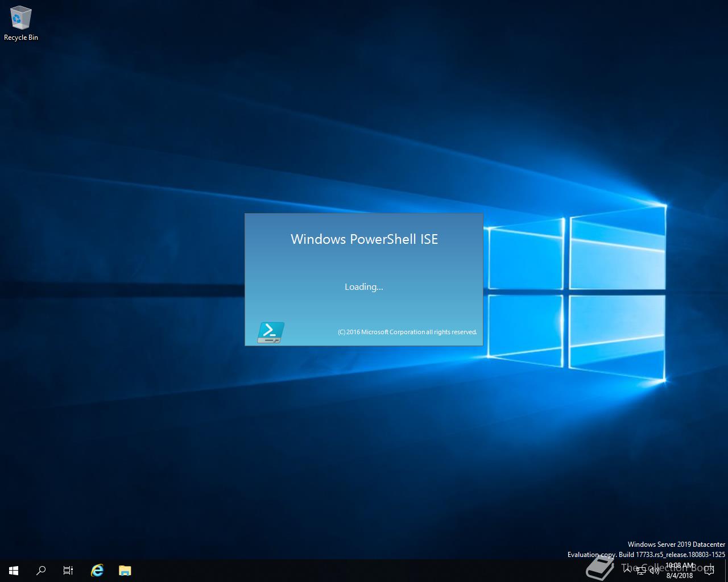Click the Windows PowerShell ISE title text

pyautogui.click(x=365, y=239)
